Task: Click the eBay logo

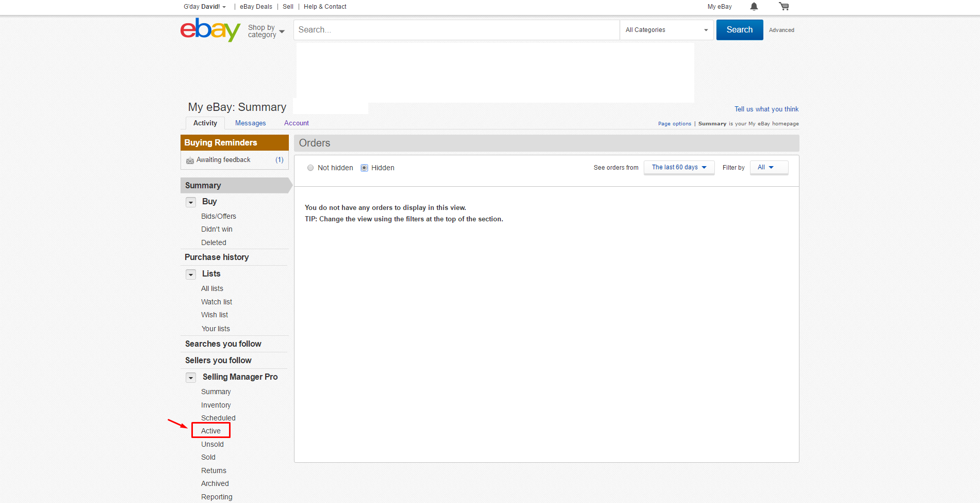Action: pos(210,30)
